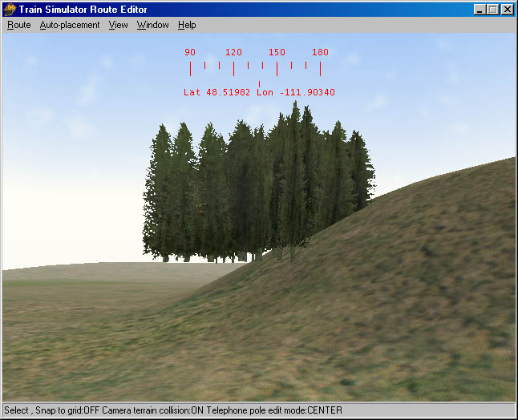
Task: Click the compass heading label 180
Action: tap(320, 52)
